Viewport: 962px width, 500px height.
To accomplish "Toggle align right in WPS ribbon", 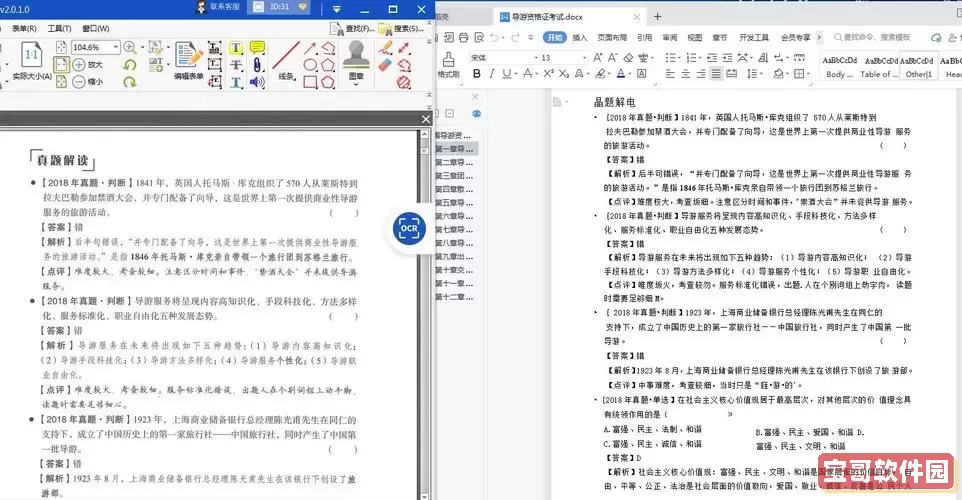I will (701, 74).
